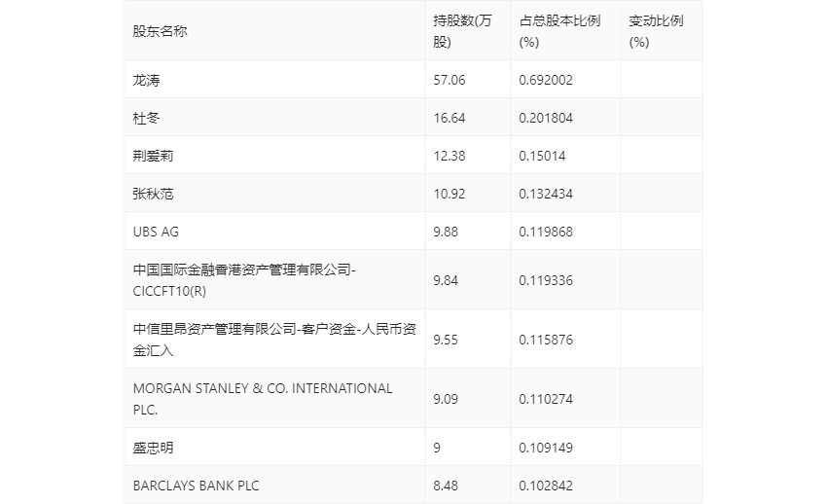The image size is (827, 504).
Task: Click the shares value 9.84
Action: point(446,280)
